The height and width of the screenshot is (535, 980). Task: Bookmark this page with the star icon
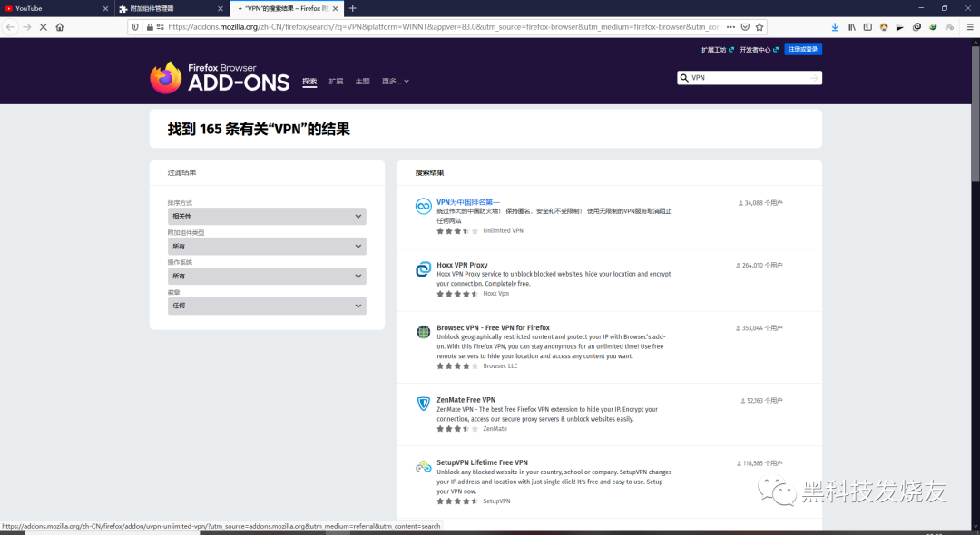[x=759, y=27]
